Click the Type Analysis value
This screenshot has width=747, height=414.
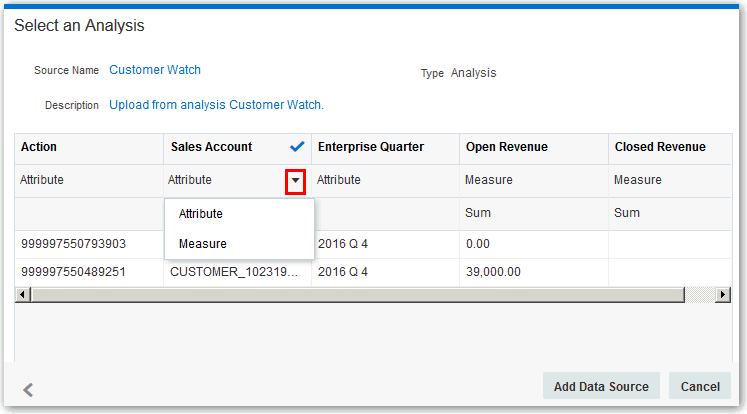tap(474, 73)
